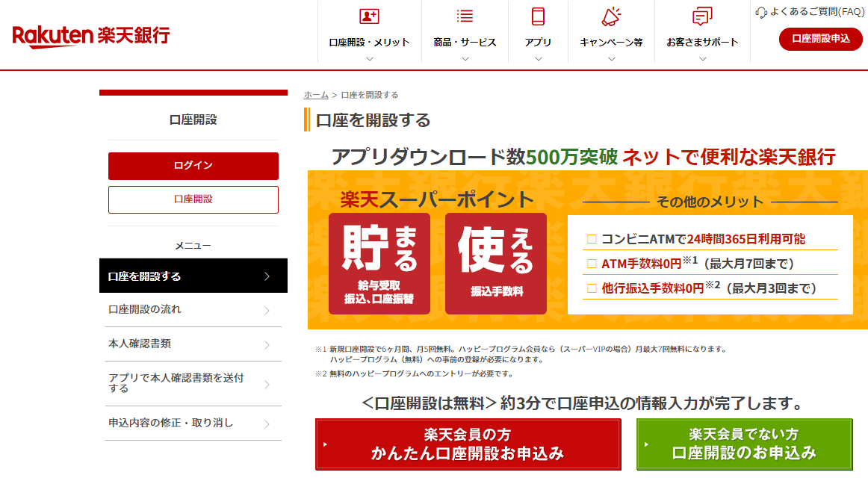
Task: Open アプリで本人確認書類を送付する sidebar item
Action: pos(193,384)
